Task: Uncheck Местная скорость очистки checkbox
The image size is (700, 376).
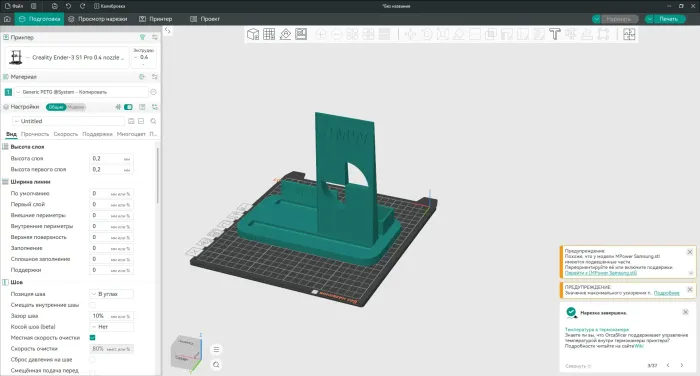Action: [x=92, y=338]
